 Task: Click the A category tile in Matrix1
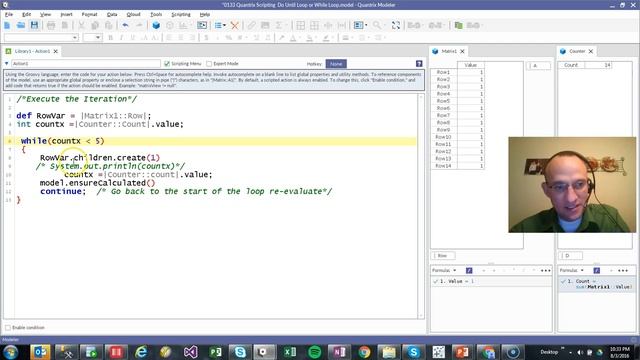tap(538, 65)
